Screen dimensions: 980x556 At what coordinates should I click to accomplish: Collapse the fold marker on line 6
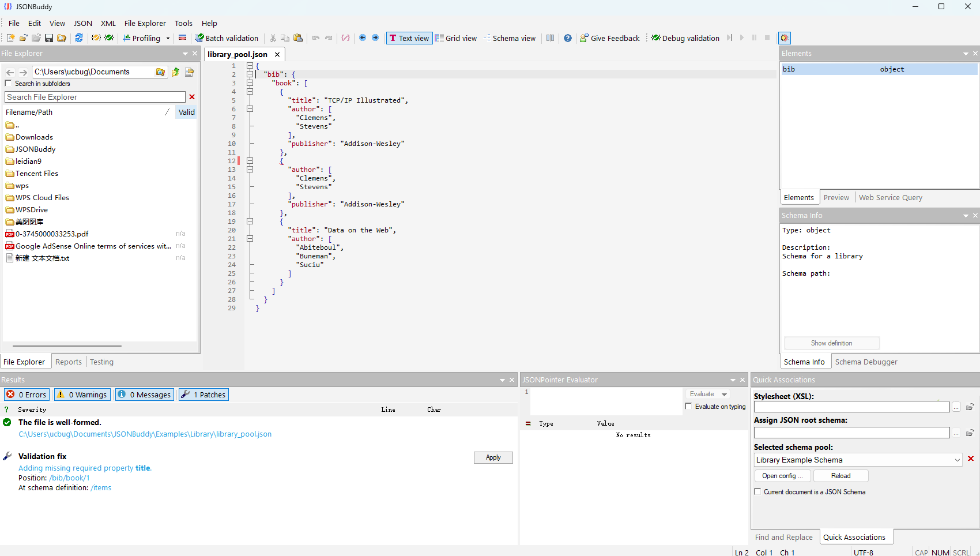click(x=250, y=109)
